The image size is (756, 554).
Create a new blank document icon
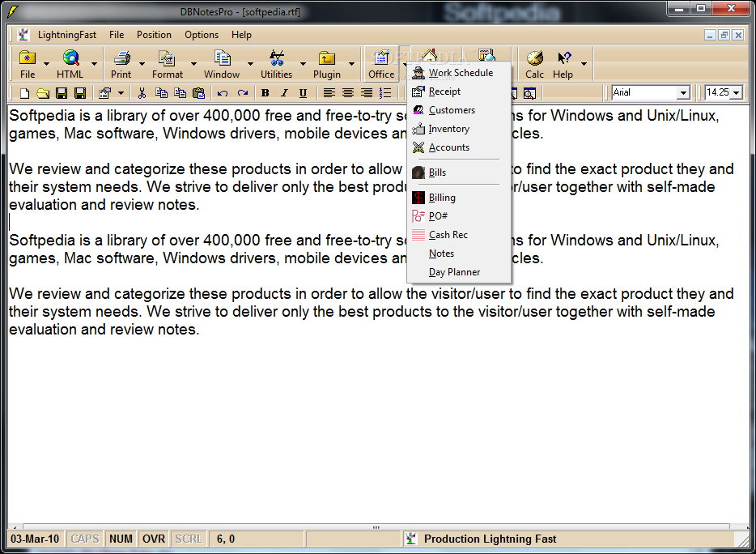click(x=24, y=93)
